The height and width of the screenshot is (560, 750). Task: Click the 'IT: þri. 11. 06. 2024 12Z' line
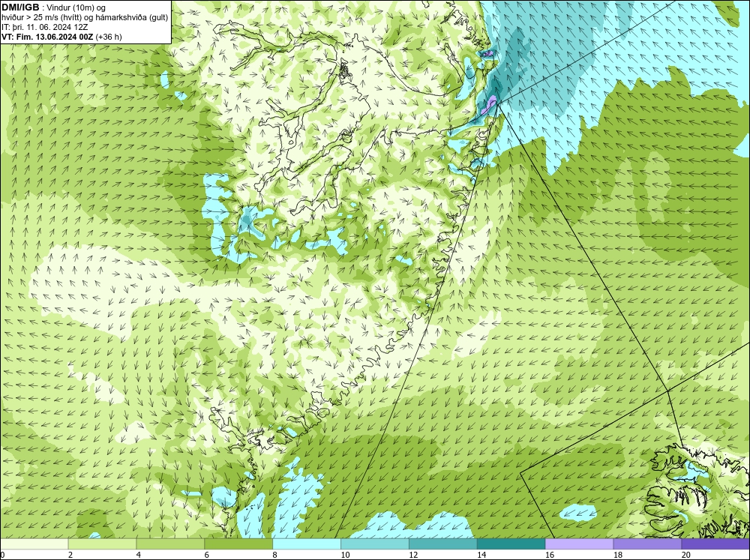click(x=45, y=27)
